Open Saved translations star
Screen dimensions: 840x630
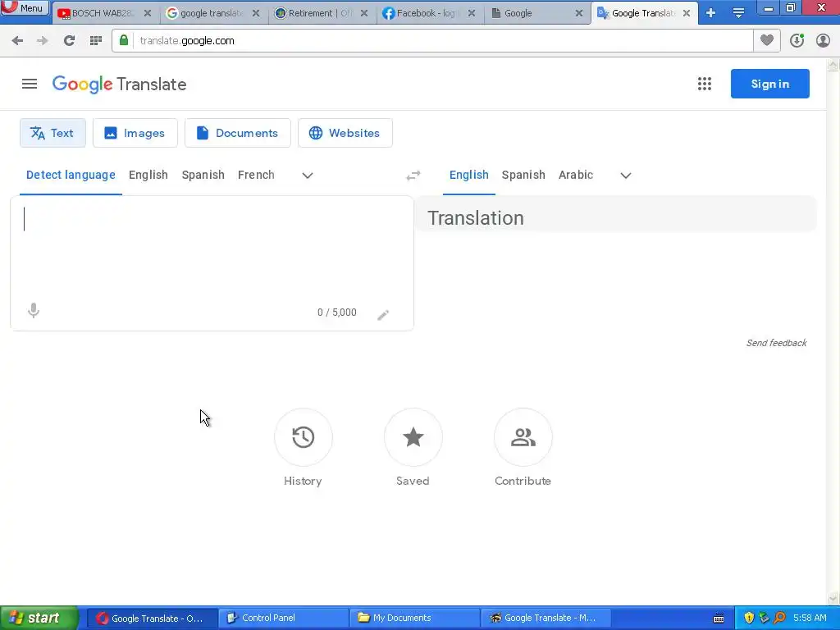(x=413, y=437)
